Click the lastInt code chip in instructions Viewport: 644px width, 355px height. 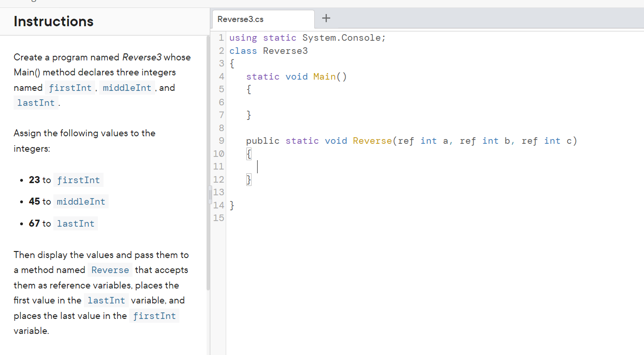(36, 103)
